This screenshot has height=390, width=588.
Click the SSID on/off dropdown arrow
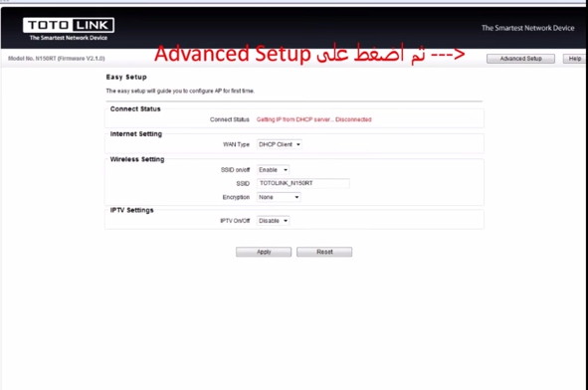[286, 170]
